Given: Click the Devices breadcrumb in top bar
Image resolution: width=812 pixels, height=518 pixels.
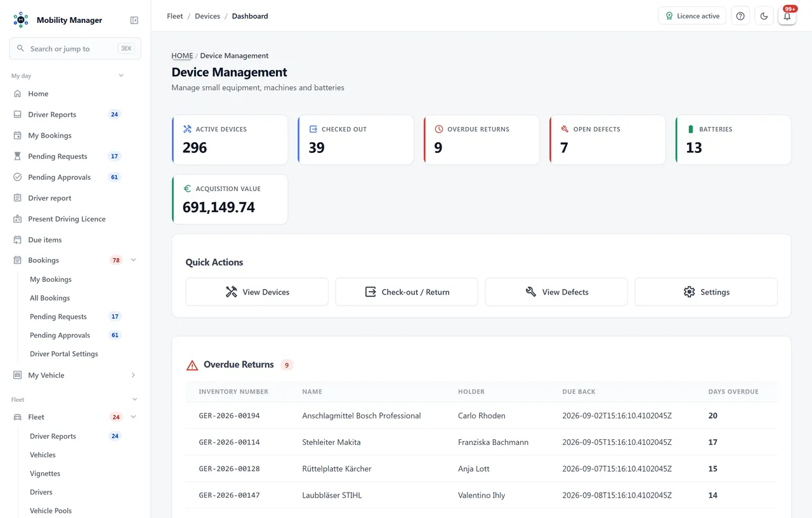Looking at the screenshot, I should click(207, 16).
